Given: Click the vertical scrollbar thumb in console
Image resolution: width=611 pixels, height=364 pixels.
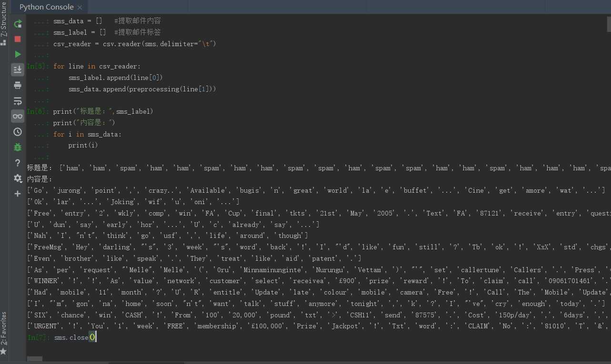Looking at the screenshot, I should point(609,24).
